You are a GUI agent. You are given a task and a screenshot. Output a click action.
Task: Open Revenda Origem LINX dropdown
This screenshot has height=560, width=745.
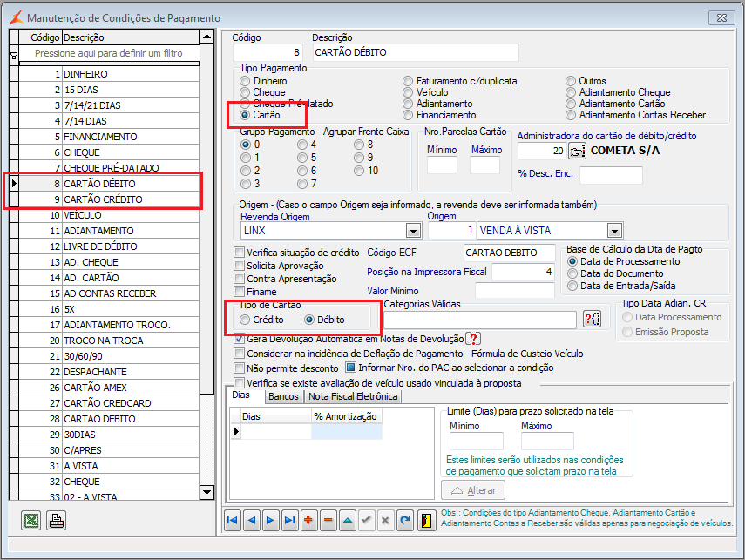click(x=413, y=231)
